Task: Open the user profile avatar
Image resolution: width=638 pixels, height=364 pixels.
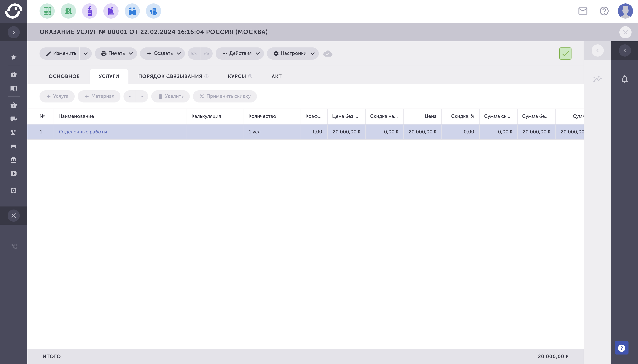Action: click(x=625, y=11)
